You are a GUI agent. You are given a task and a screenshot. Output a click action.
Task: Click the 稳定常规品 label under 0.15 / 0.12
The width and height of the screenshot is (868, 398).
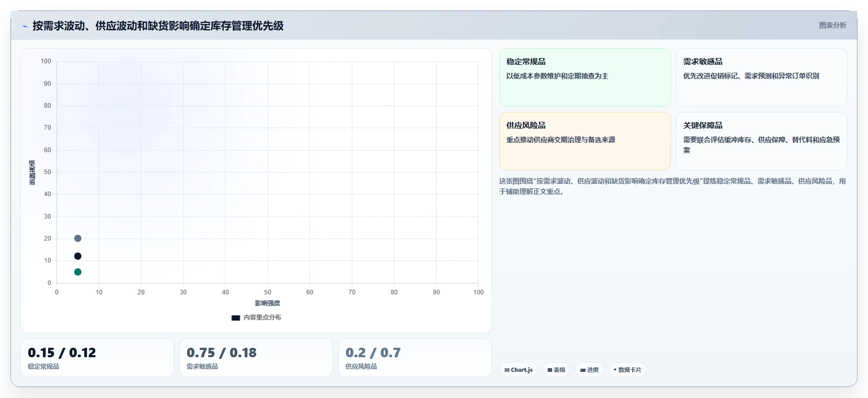(43, 367)
